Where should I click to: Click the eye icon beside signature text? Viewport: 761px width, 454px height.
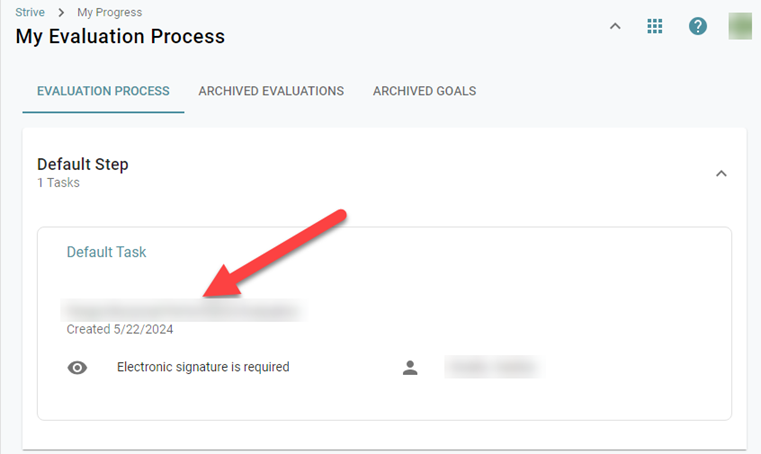pos(77,368)
